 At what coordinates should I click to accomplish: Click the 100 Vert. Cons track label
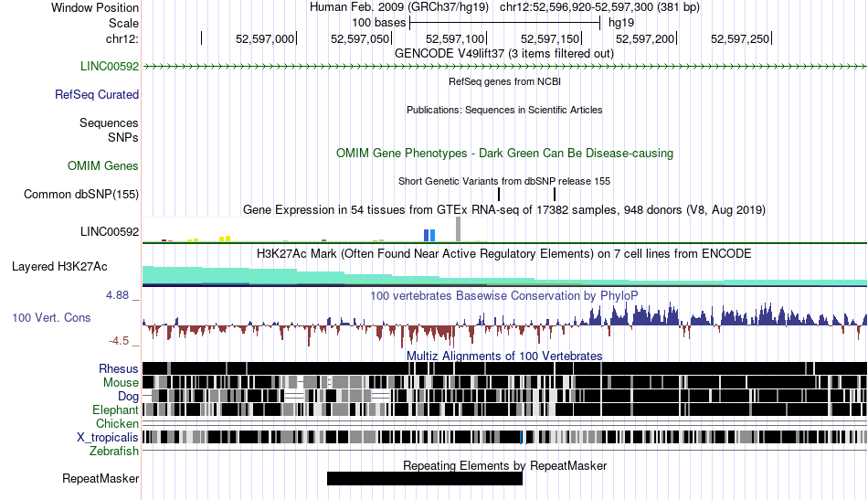coord(51,318)
